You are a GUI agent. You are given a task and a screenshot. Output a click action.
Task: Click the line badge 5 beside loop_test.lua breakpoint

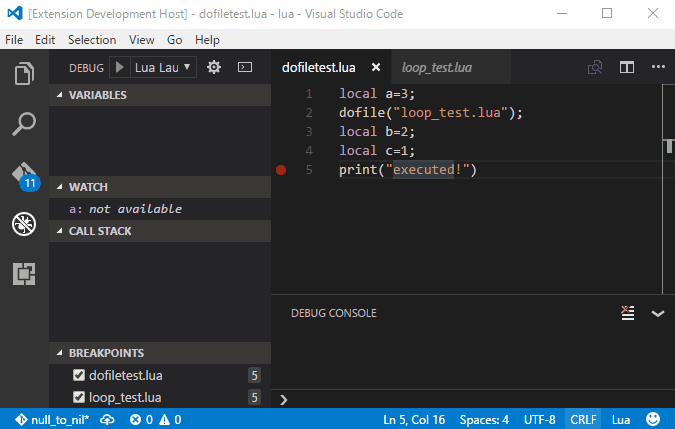tap(254, 397)
